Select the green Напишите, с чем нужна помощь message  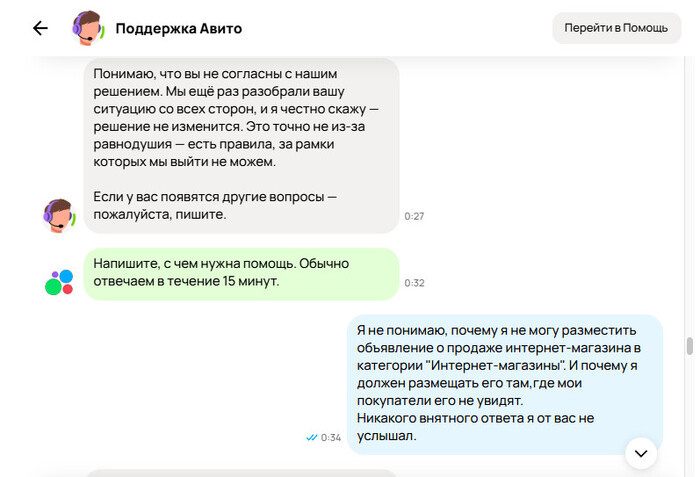pyautogui.click(x=240, y=272)
